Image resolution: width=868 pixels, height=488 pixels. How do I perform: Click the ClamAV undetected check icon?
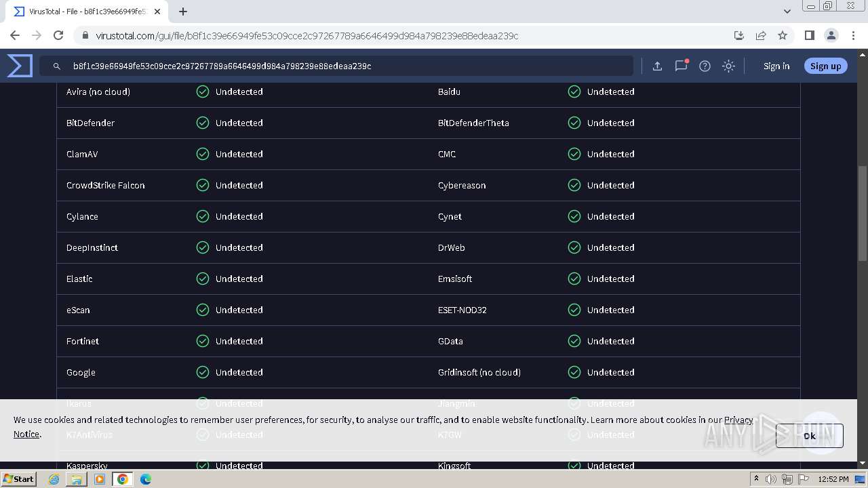203,154
